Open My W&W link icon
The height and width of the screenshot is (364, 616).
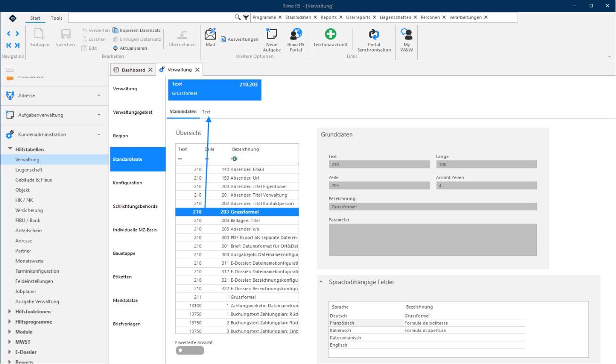(x=407, y=34)
